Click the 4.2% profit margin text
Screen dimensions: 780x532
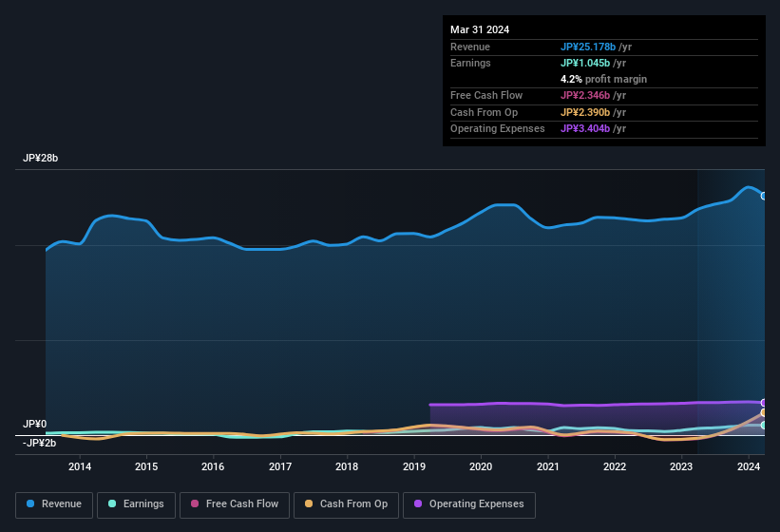point(603,79)
